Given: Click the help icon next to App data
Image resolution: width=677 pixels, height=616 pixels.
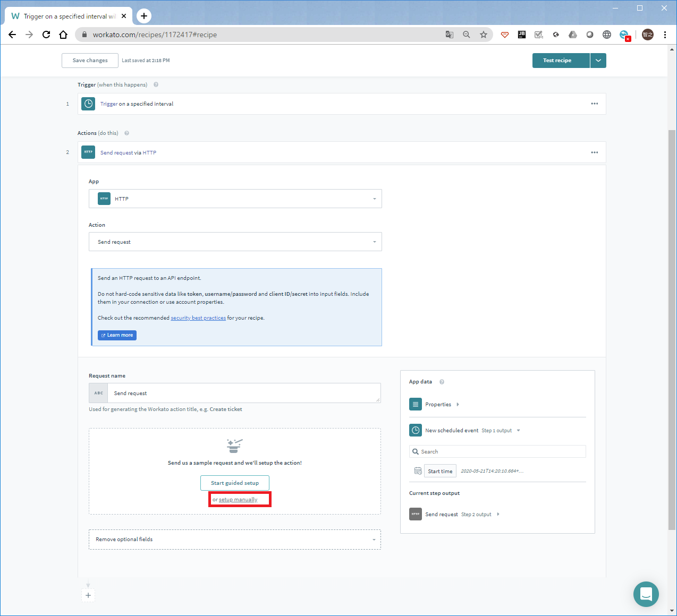Looking at the screenshot, I should pyautogui.click(x=442, y=382).
